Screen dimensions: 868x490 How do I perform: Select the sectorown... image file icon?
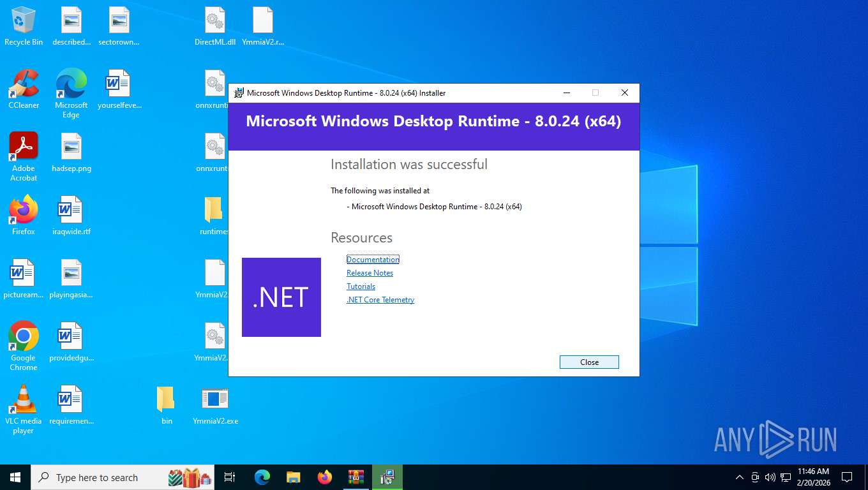click(119, 26)
